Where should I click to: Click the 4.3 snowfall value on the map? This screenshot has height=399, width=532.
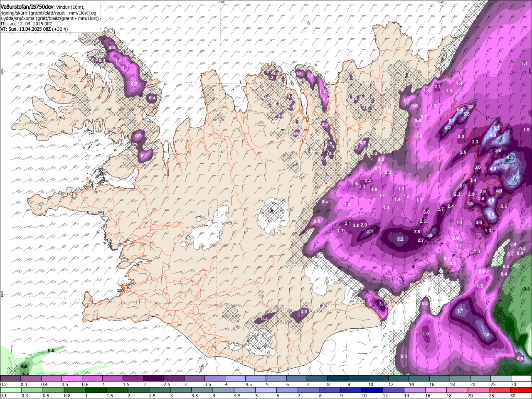pos(470,106)
